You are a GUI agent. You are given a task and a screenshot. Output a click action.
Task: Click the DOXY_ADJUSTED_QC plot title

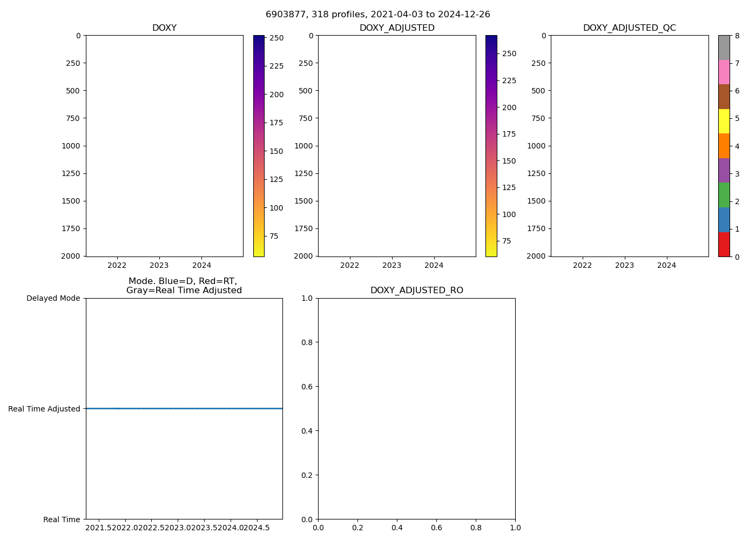point(629,28)
